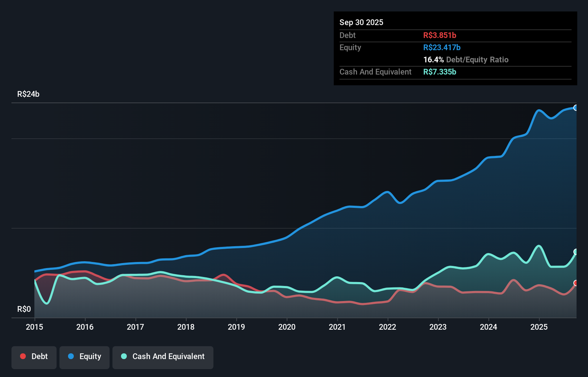Click the R$23.417b Equity link
588x377 pixels.
442,47
